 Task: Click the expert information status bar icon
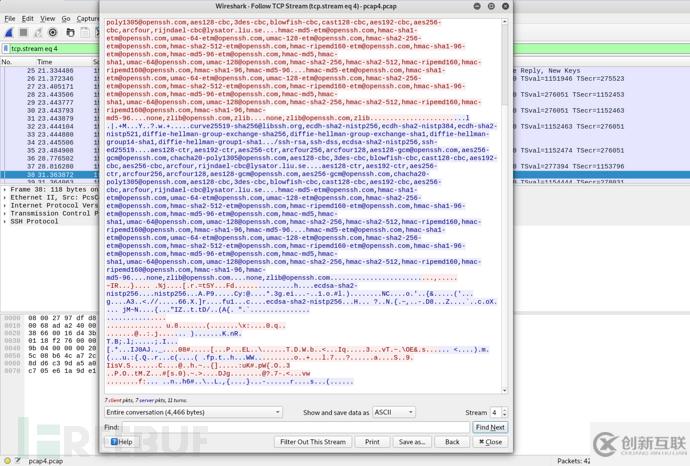click(8, 461)
